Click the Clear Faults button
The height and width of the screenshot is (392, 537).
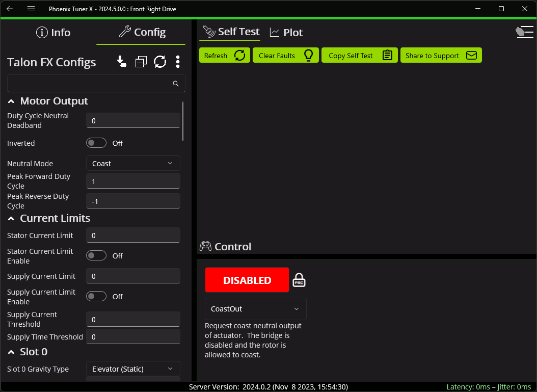[286, 55]
